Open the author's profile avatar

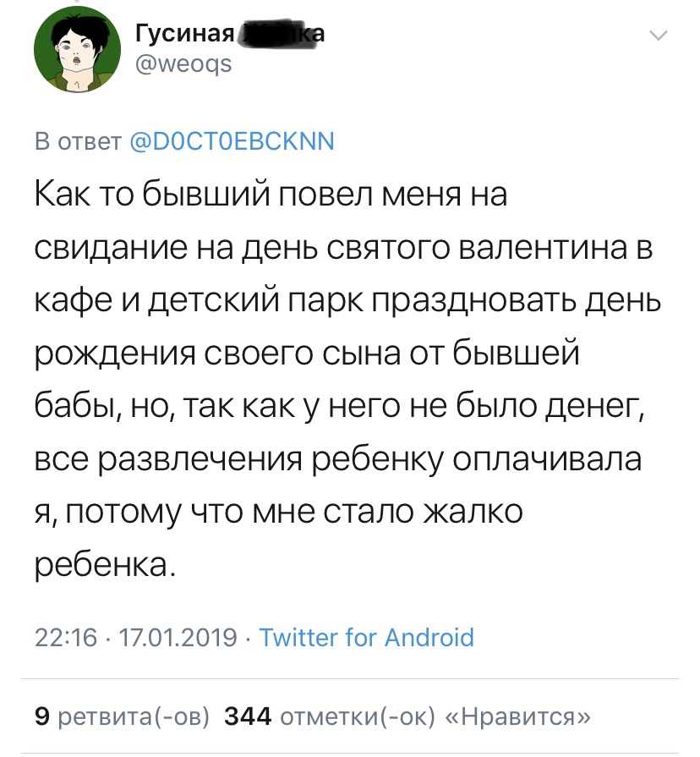coord(77,50)
